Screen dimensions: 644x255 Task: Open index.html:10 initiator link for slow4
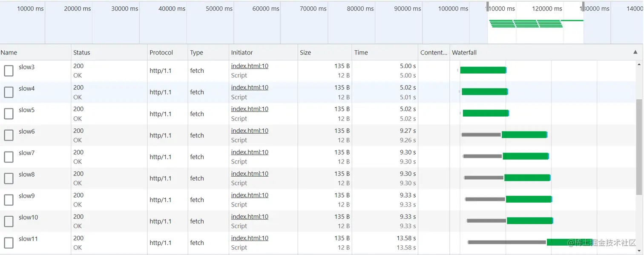pyautogui.click(x=250, y=87)
